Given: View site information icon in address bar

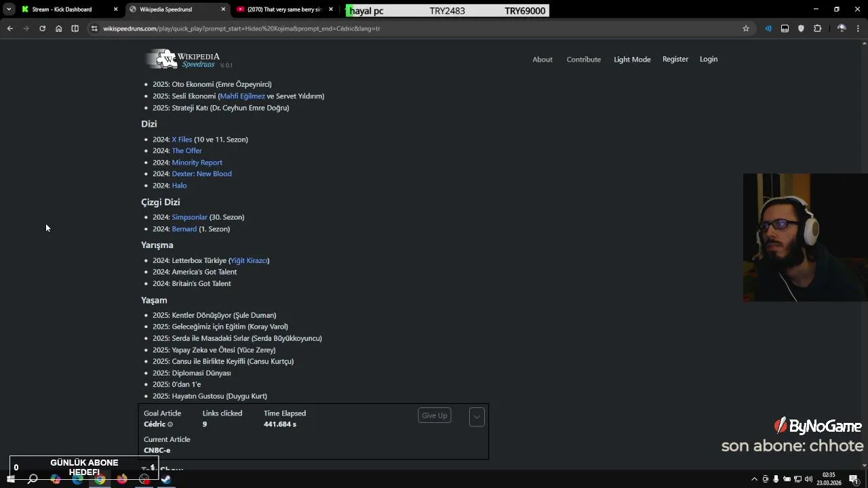Looking at the screenshot, I should pos(94,28).
